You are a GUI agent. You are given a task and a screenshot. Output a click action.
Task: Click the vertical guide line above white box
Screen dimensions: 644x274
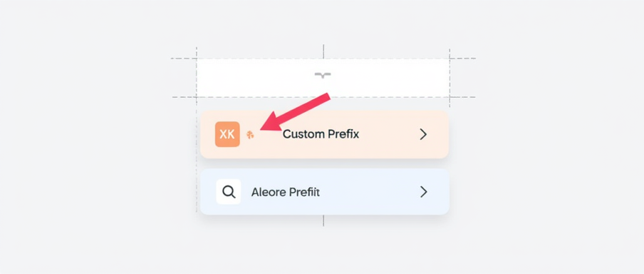coord(323,51)
